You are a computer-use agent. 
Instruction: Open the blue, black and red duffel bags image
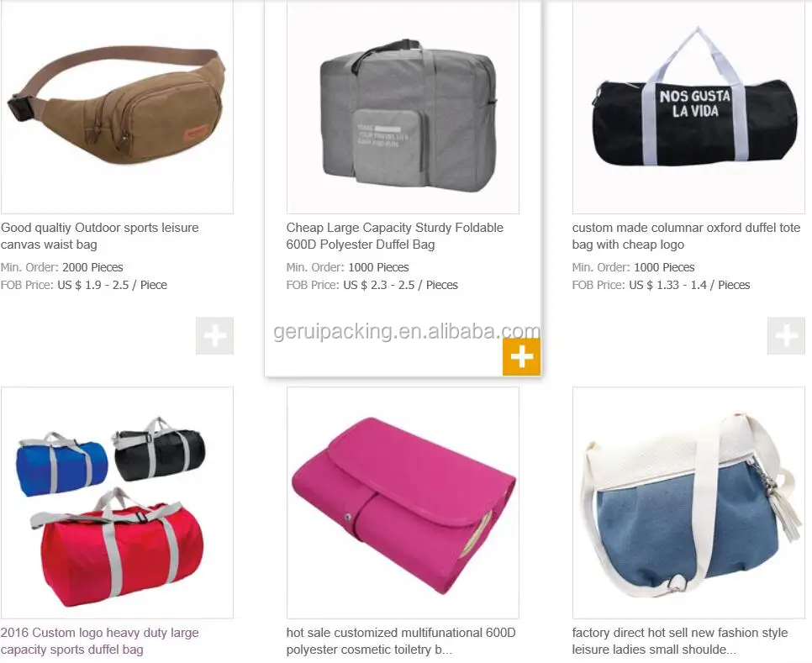click(x=117, y=503)
